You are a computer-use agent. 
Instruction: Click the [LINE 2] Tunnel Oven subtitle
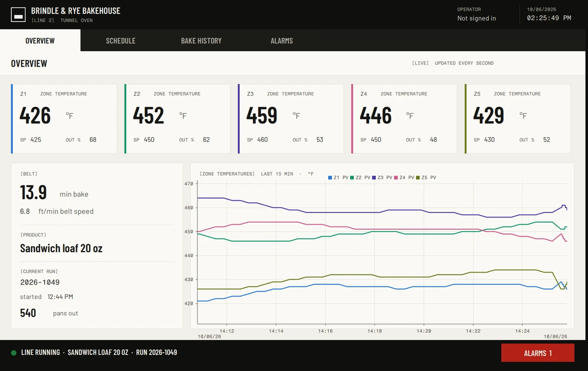tap(62, 21)
